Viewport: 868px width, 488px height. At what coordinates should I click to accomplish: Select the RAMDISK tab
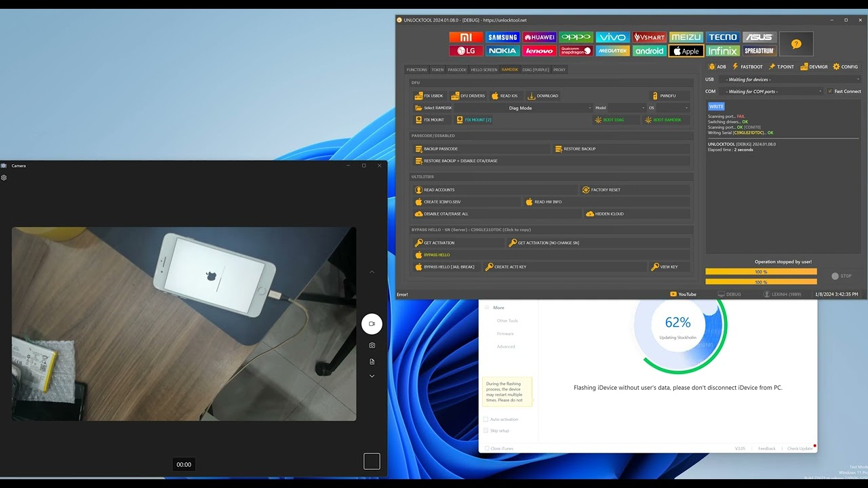click(510, 70)
